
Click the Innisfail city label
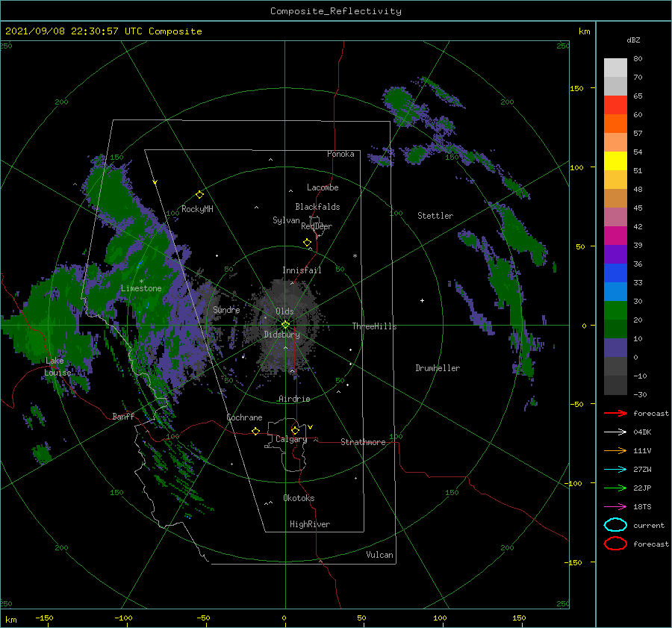point(302,270)
